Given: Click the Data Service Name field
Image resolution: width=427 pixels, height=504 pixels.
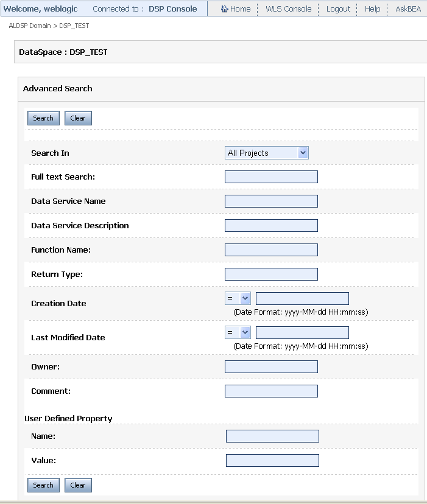Looking at the screenshot, I should [271, 201].
